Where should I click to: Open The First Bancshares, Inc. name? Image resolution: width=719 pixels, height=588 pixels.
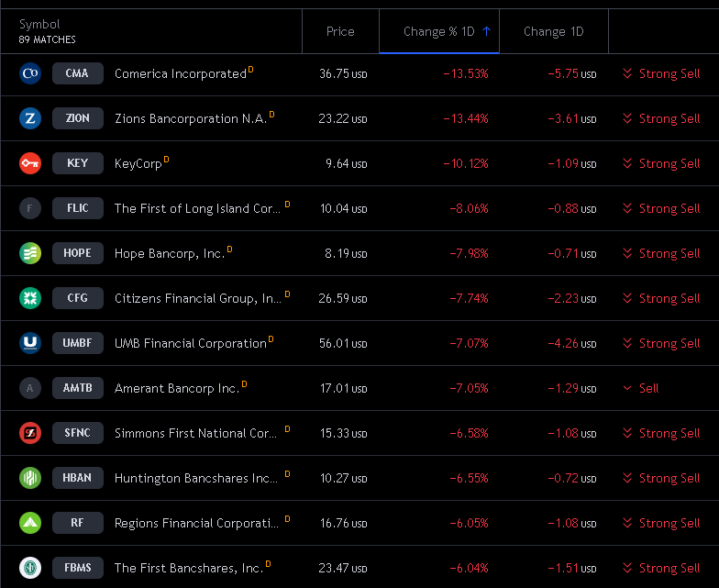(x=189, y=569)
